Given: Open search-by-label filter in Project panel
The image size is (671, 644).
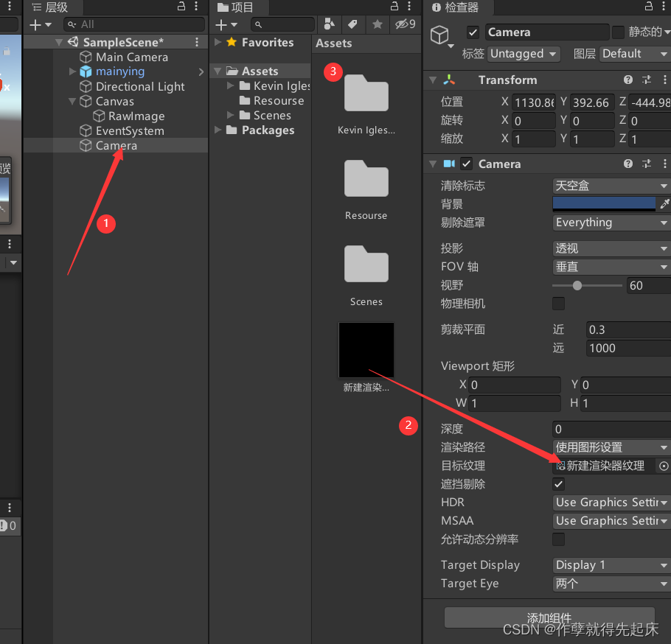Looking at the screenshot, I should 352,24.
